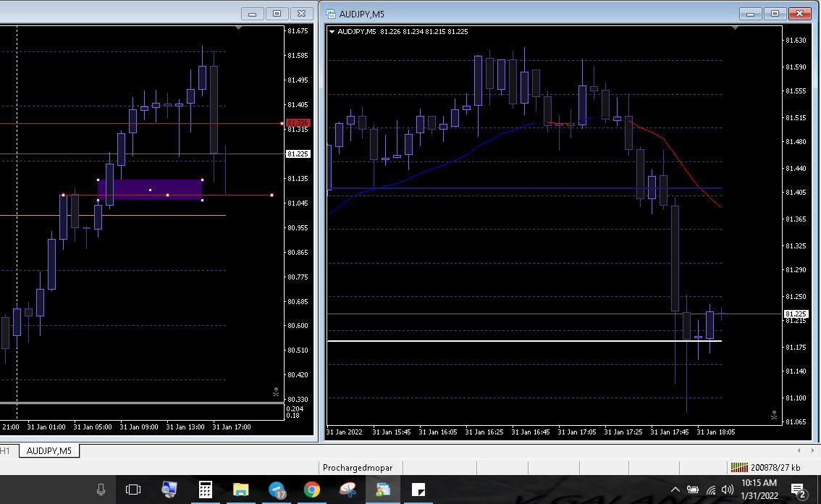Click the connection status bars icon
Image resolution: width=821 pixels, height=504 pixels.
[x=738, y=467]
